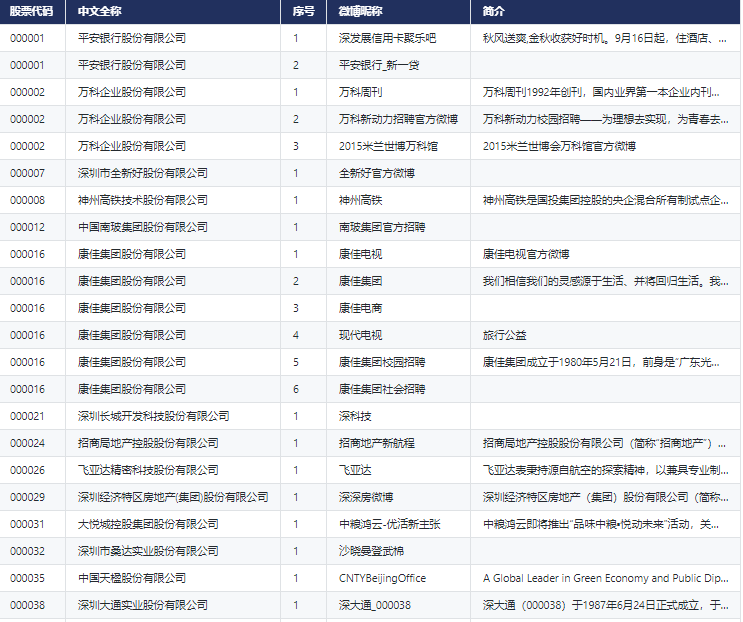Click stock code 000007
Screen dimensions: 743x622
pyautogui.click(x=27, y=173)
